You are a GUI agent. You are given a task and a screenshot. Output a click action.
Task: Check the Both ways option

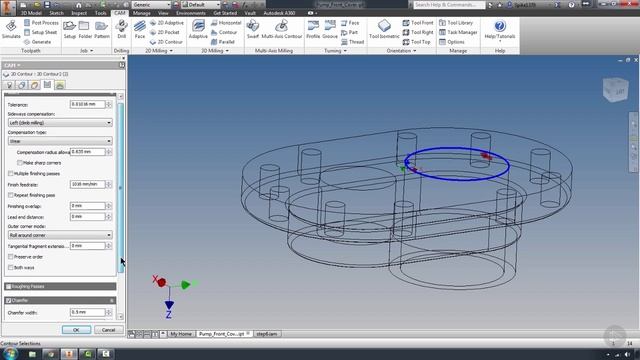click(x=11, y=267)
